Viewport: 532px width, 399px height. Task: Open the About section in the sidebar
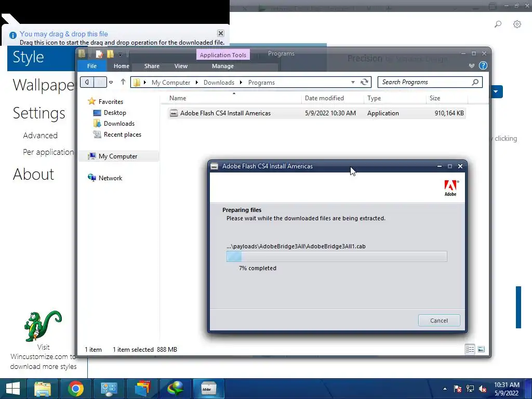[33, 175]
